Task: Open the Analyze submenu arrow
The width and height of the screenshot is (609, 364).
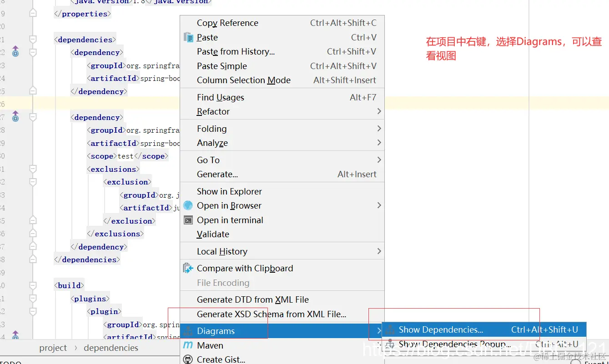Action: tap(379, 143)
